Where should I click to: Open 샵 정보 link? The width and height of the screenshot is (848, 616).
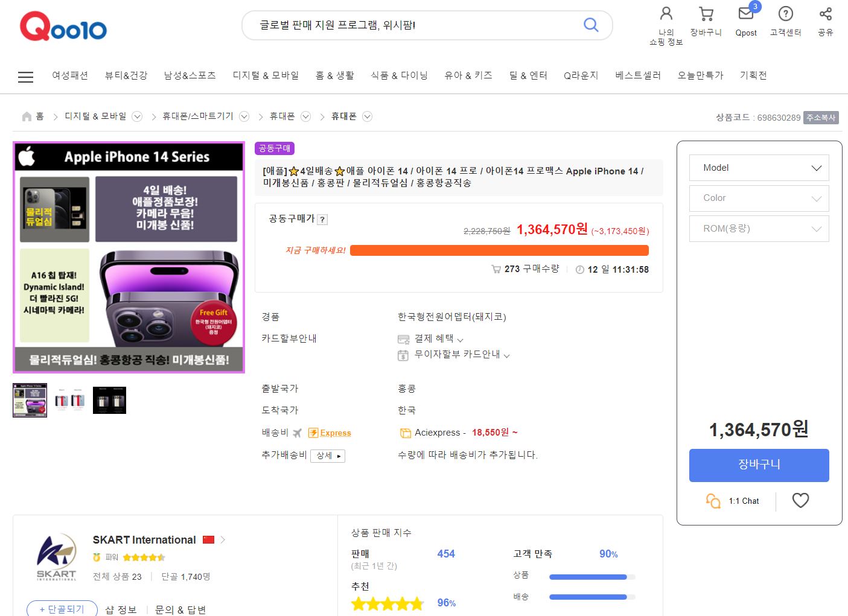(x=121, y=610)
